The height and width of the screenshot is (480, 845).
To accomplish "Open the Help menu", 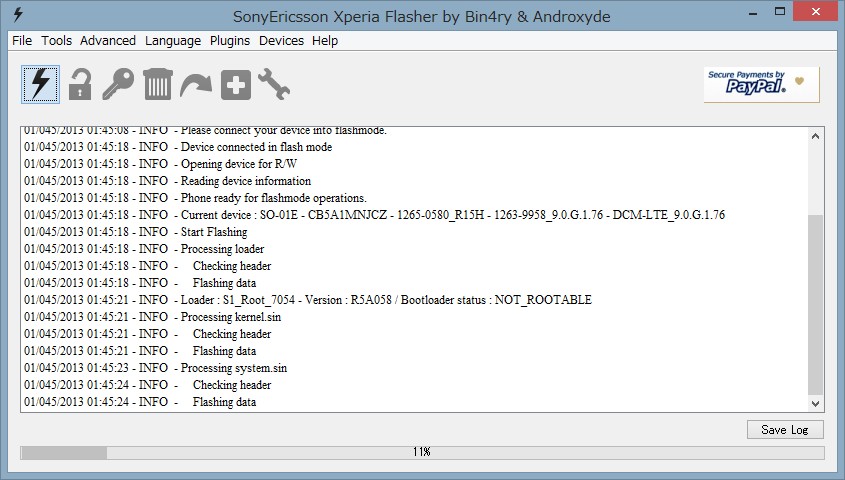I will coord(325,41).
